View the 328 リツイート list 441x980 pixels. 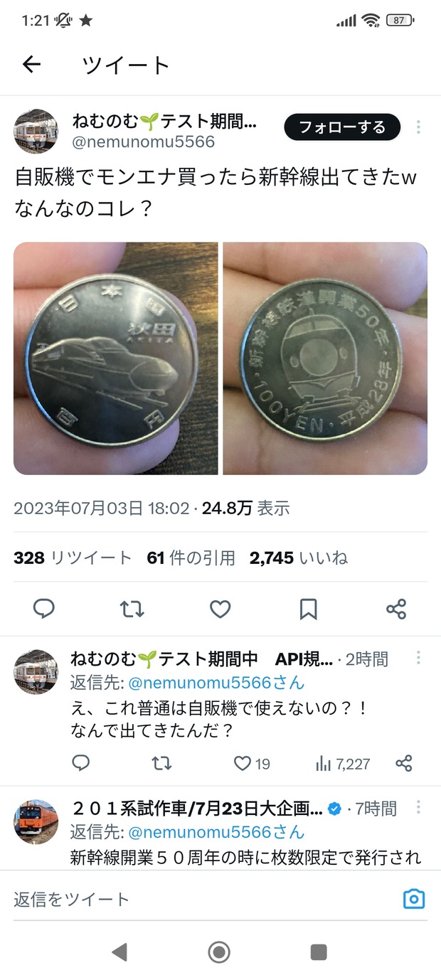tap(73, 558)
